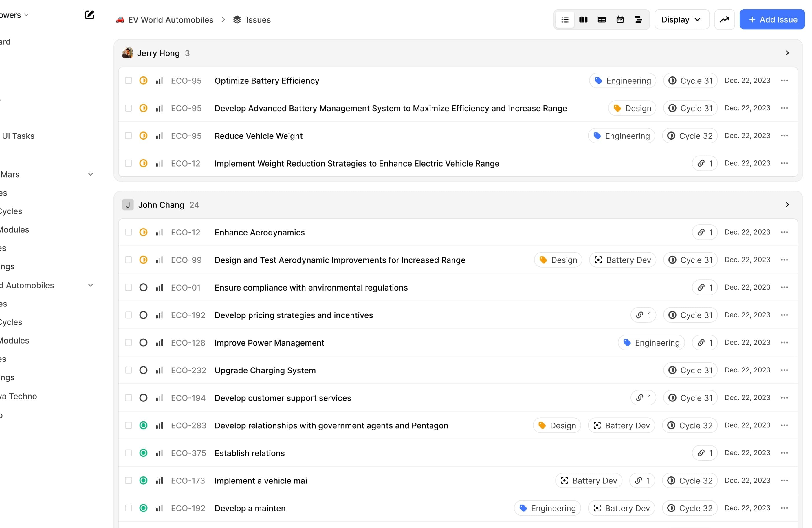Click Design label on Develop relationships row

(557, 425)
